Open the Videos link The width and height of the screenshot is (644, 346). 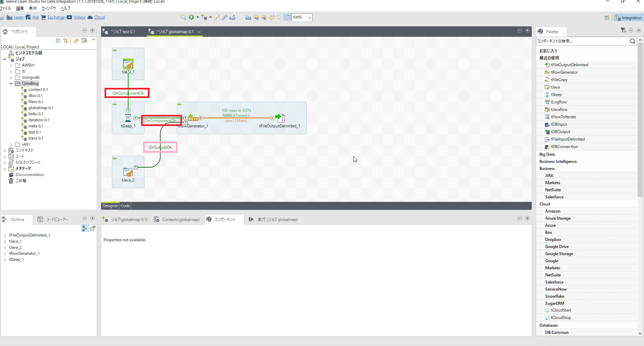[79, 17]
